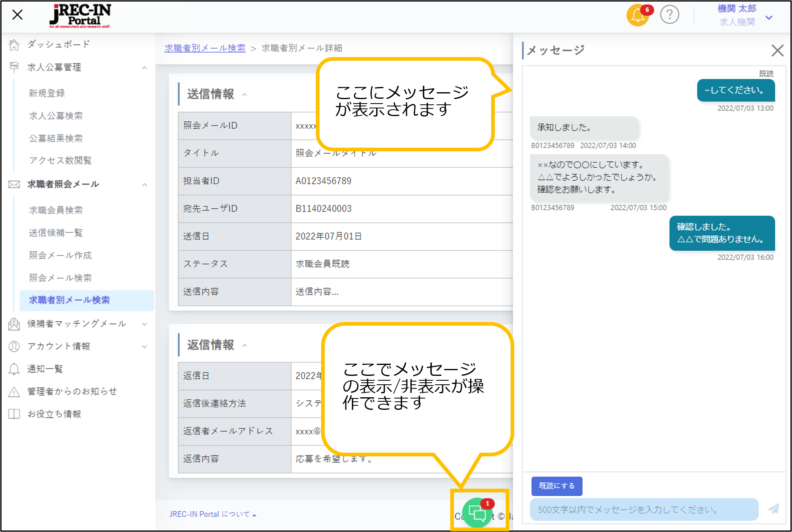
Task: Send message with paper plane icon
Action: tap(773, 509)
